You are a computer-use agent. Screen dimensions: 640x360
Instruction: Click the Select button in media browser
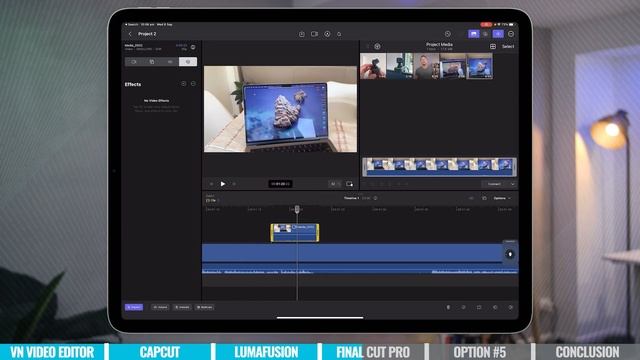pos(508,47)
